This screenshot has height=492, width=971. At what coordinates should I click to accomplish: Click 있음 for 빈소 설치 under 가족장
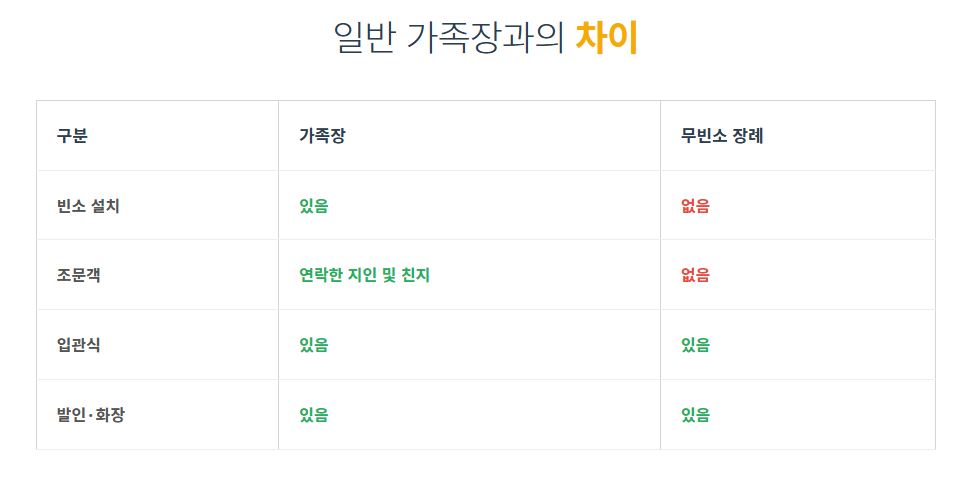(314, 206)
